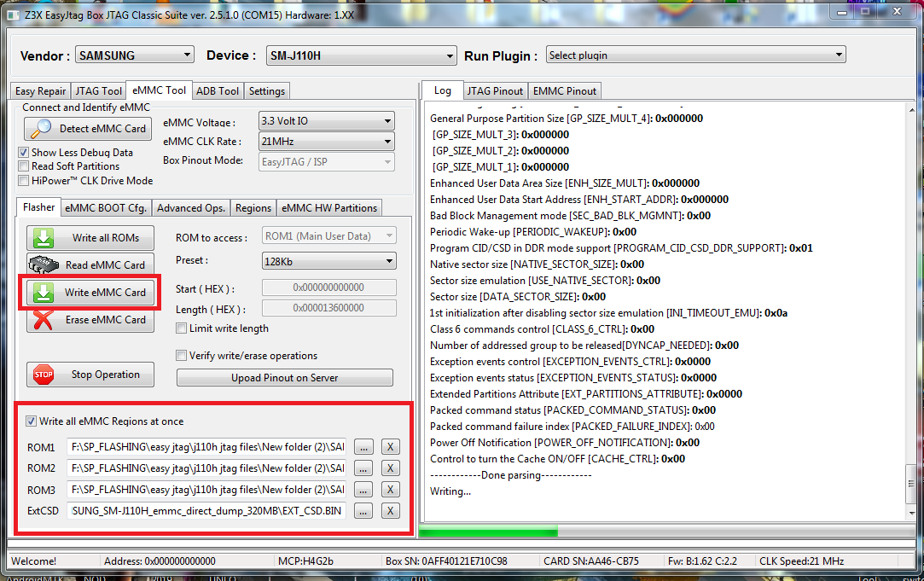
Task: Click the Write all ROMs button label
Action: (106, 238)
